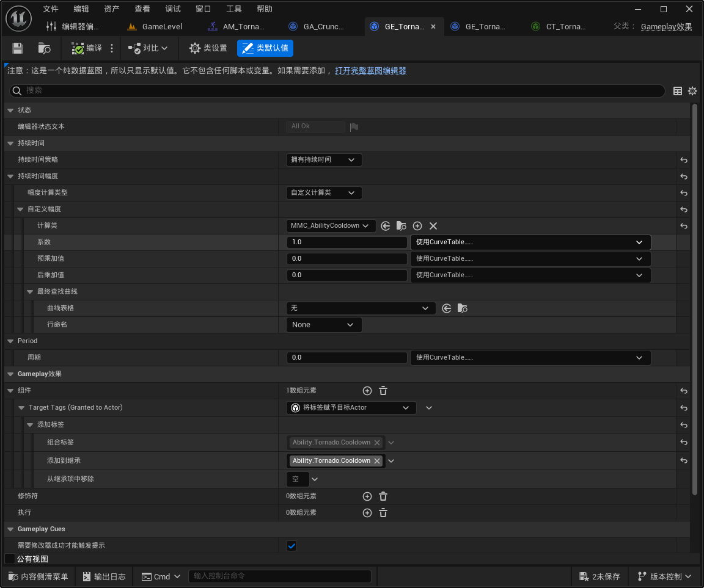This screenshot has width=704, height=588.
Task: Click the 系数 value field 1.0
Action: tap(346, 242)
